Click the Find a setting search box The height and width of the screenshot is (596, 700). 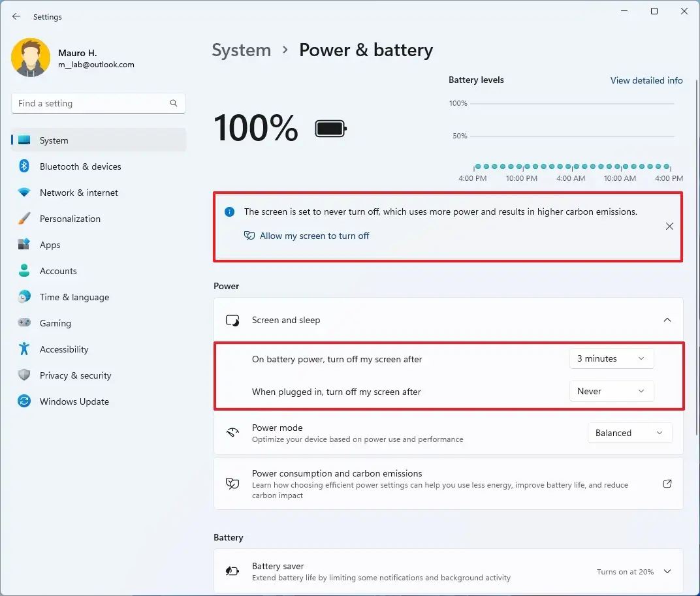point(90,103)
